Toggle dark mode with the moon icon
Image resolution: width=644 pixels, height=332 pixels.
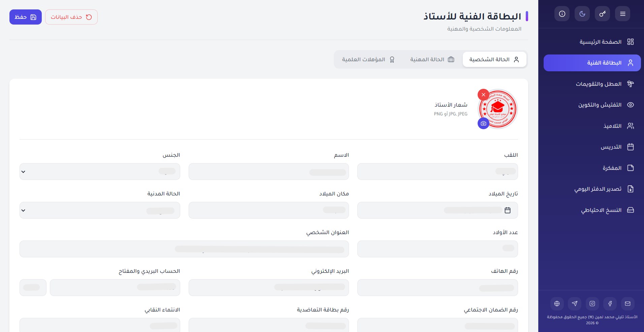[x=582, y=14]
